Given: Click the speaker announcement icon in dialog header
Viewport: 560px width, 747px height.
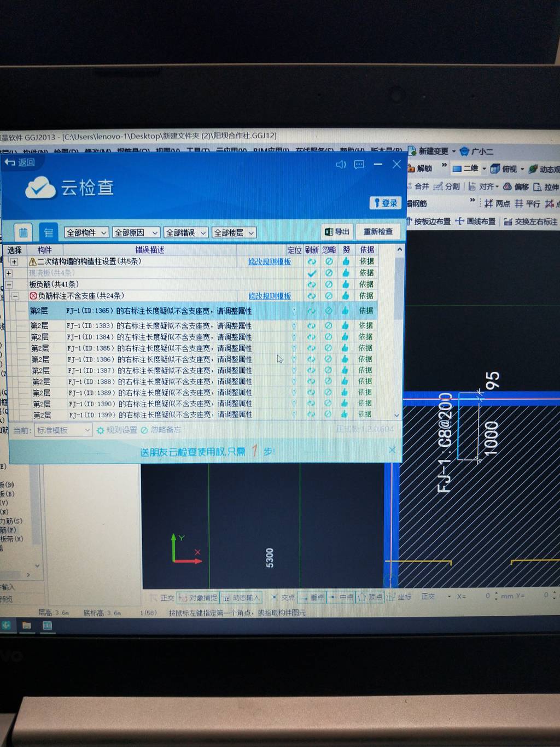Looking at the screenshot, I should click(341, 164).
